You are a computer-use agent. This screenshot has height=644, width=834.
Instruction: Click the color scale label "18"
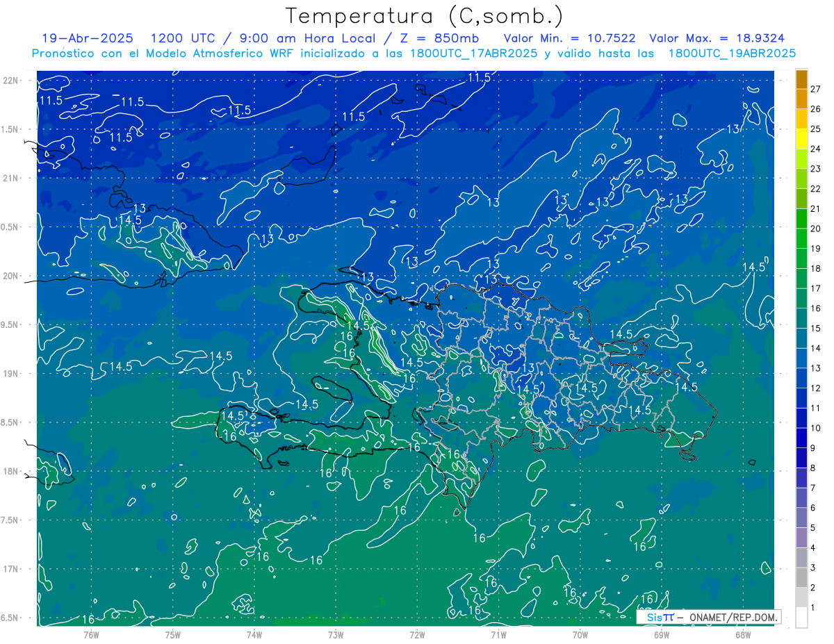tap(815, 268)
